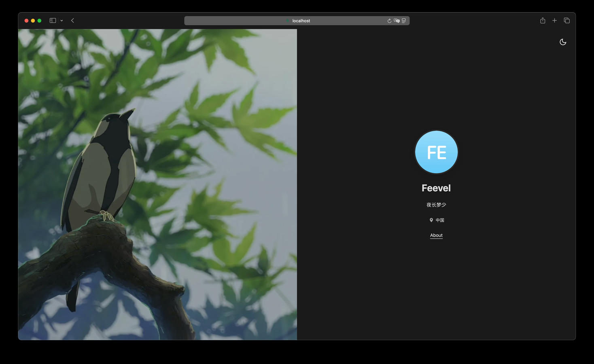Open the Share menu
The width and height of the screenshot is (594, 364).
click(543, 21)
